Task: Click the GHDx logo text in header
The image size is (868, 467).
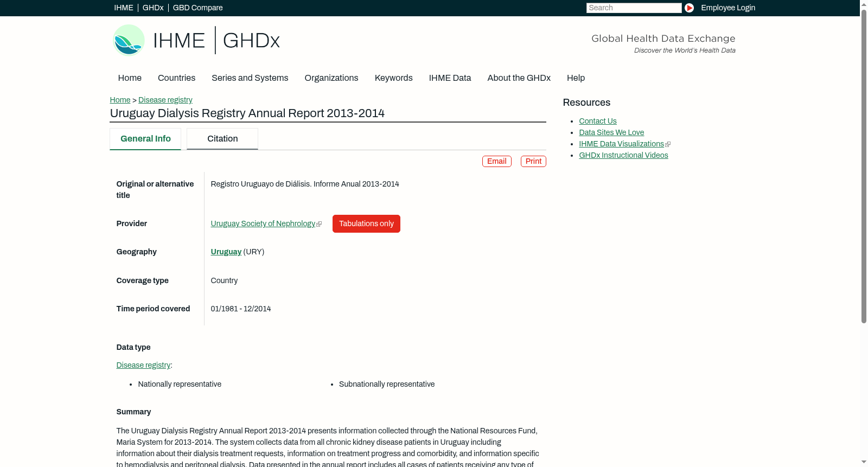Action: [251, 41]
